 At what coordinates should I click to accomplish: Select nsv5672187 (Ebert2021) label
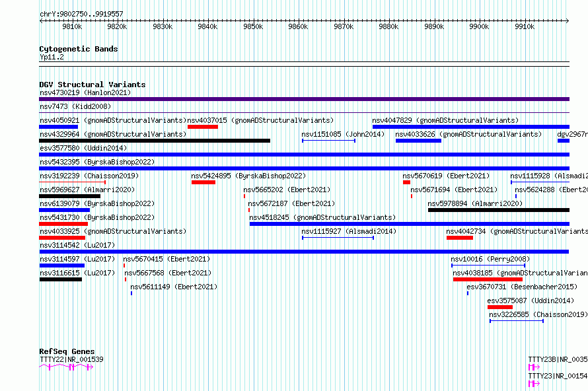pos(291,203)
